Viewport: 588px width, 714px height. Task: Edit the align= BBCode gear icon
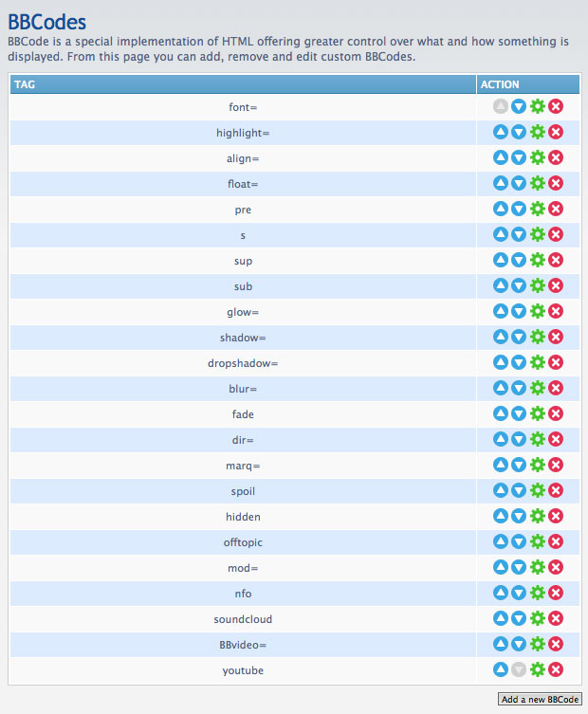[x=538, y=157]
